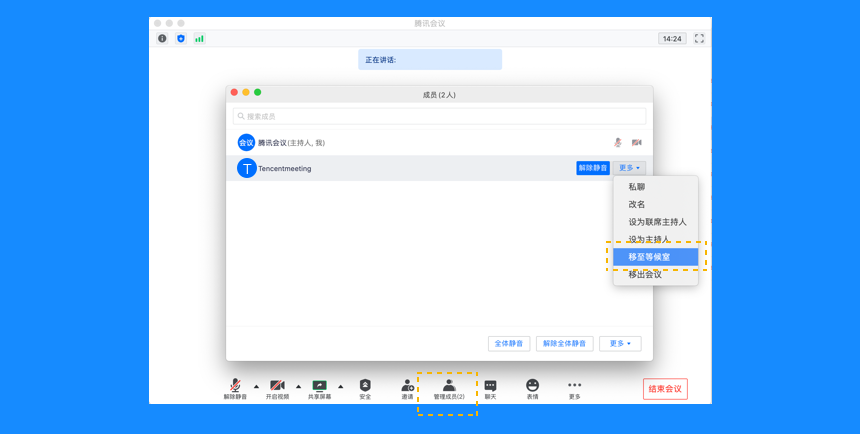The height and width of the screenshot is (434, 860).
Task: Open Manage Members (2) in toolbar
Action: coord(449,389)
